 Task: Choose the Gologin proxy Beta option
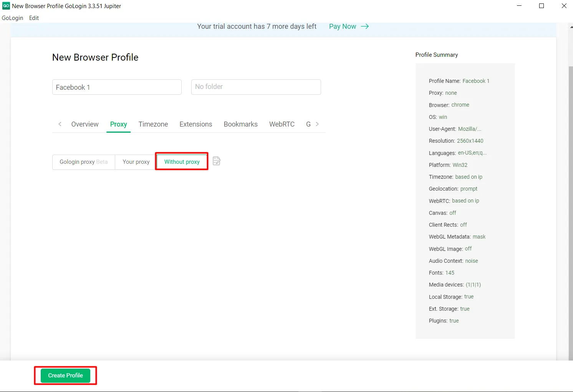pos(84,162)
